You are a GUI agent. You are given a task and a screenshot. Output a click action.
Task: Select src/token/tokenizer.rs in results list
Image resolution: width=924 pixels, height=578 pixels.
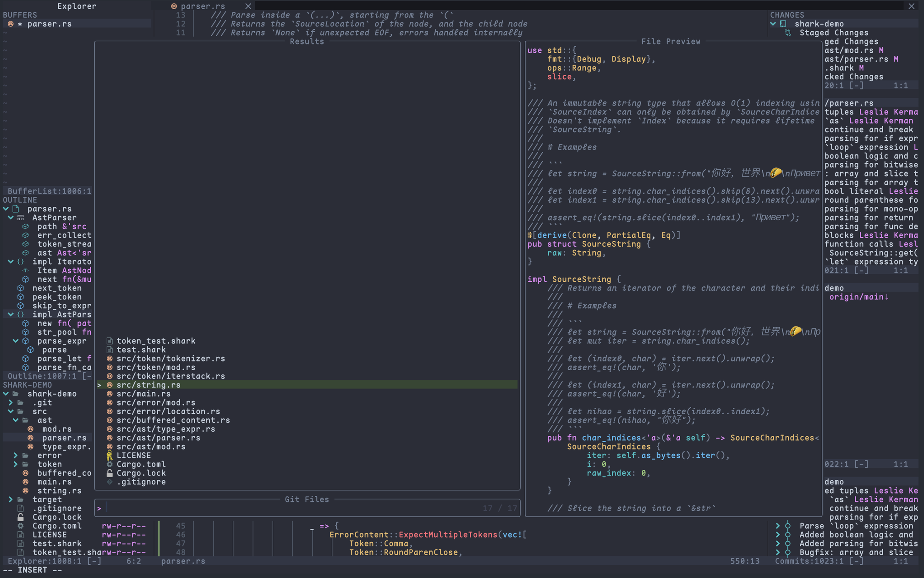point(170,359)
